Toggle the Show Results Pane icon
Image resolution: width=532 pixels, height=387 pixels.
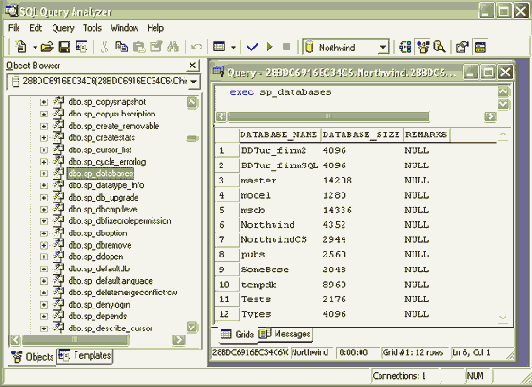point(480,47)
